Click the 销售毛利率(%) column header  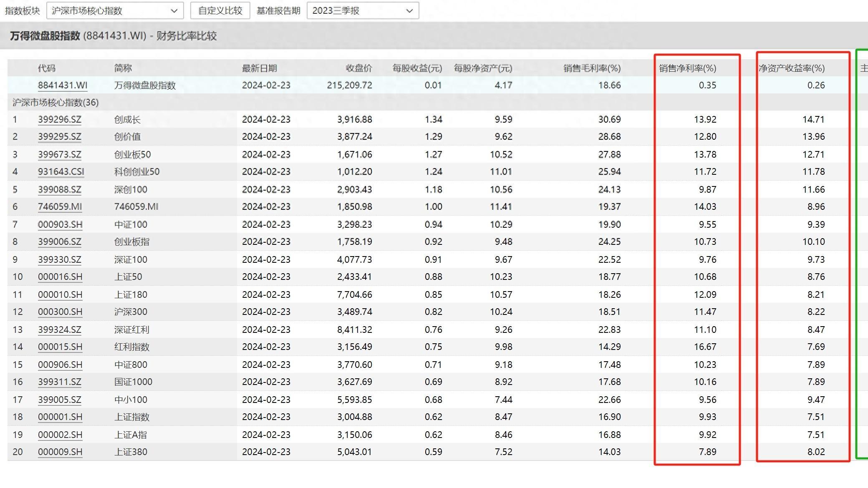592,68
